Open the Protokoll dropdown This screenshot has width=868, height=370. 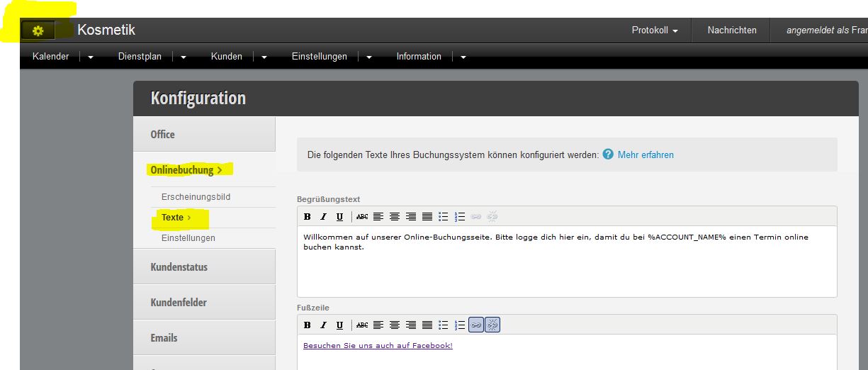click(654, 30)
